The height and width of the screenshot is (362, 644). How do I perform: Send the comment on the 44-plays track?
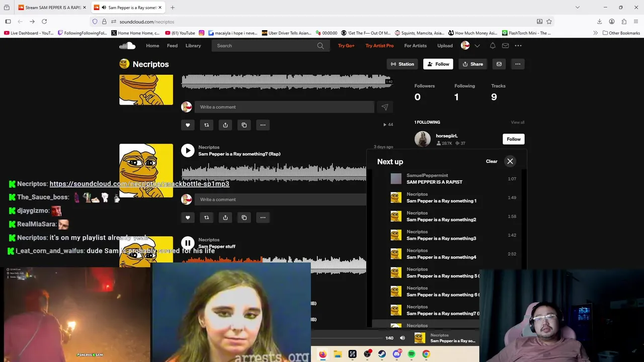click(x=384, y=107)
